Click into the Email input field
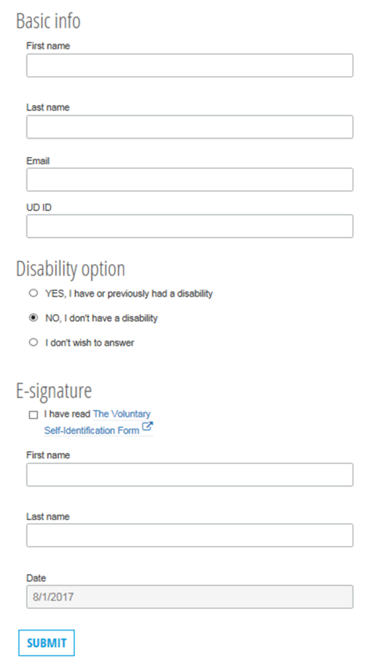 (x=190, y=179)
